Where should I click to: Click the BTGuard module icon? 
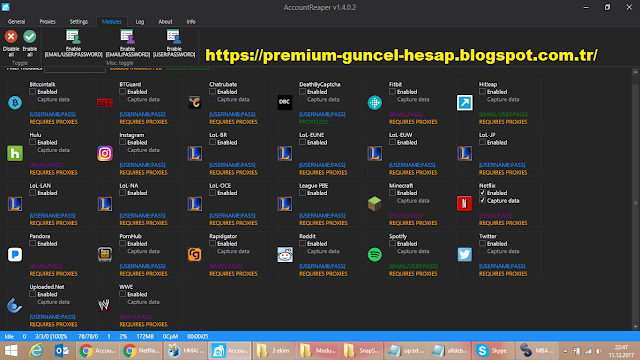tap(105, 103)
